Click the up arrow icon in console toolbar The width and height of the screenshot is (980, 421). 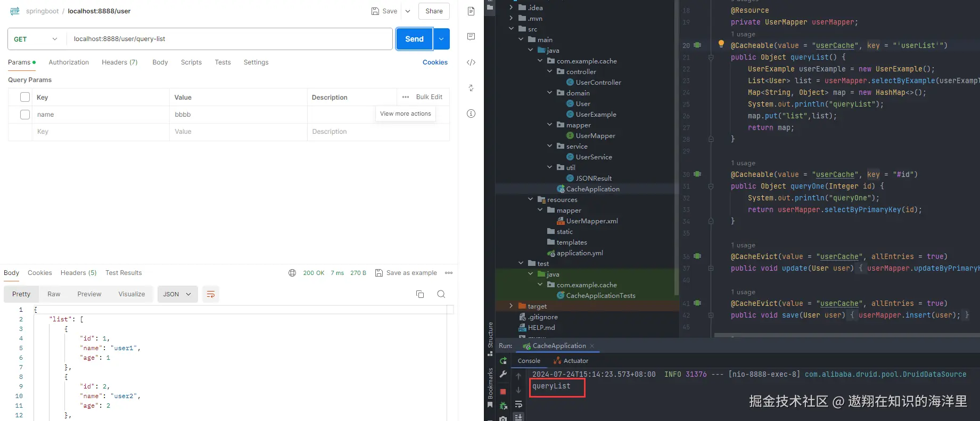[518, 376]
